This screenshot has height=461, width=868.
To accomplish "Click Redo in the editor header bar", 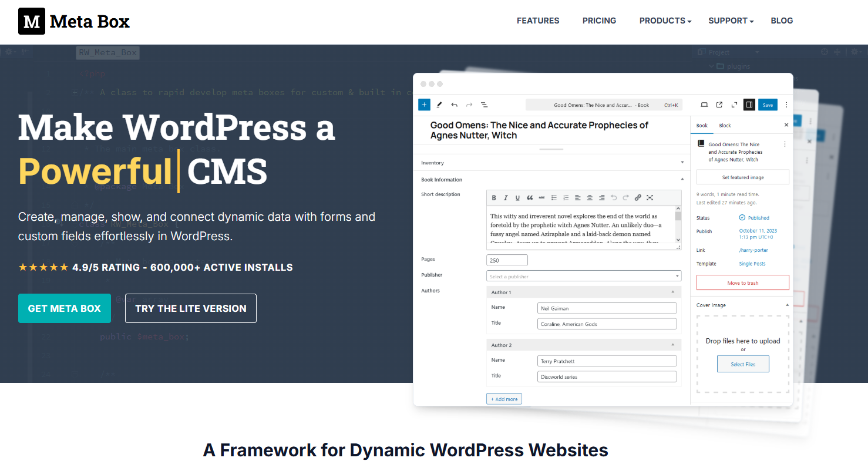I will point(469,105).
